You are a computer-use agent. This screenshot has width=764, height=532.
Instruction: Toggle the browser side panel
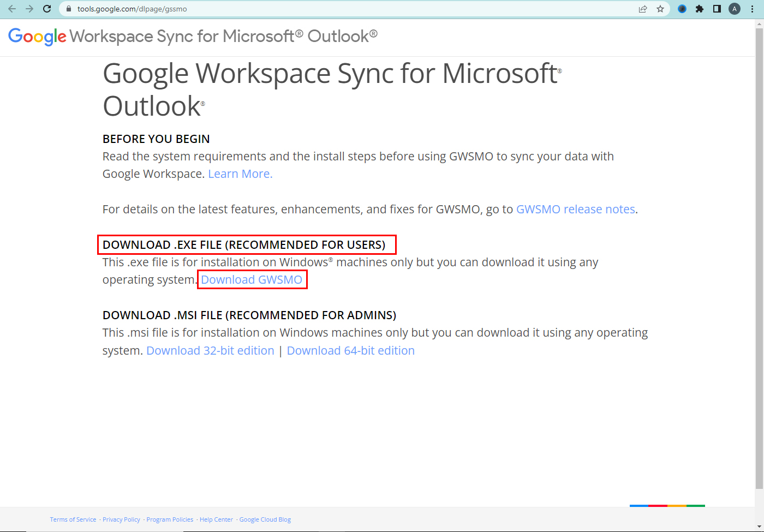(x=717, y=9)
